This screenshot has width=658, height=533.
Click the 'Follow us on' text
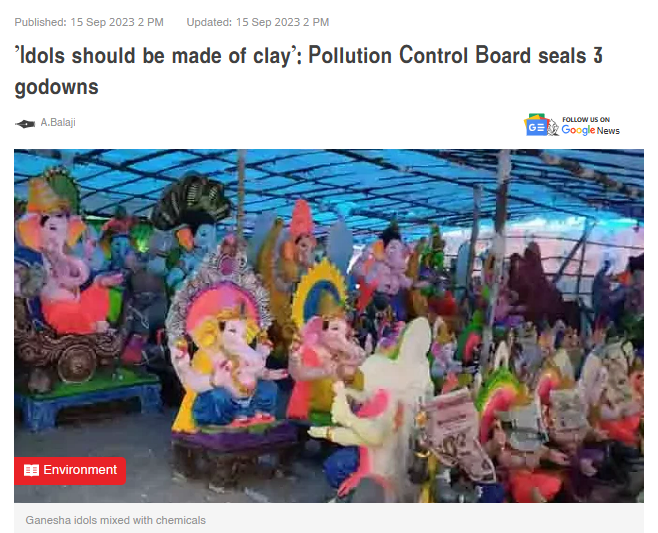(586, 120)
